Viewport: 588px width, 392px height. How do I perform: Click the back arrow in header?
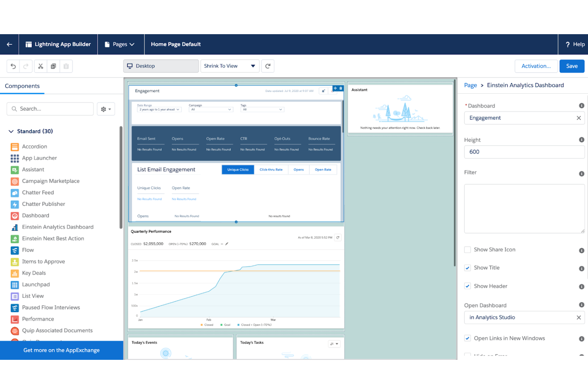[x=10, y=44]
